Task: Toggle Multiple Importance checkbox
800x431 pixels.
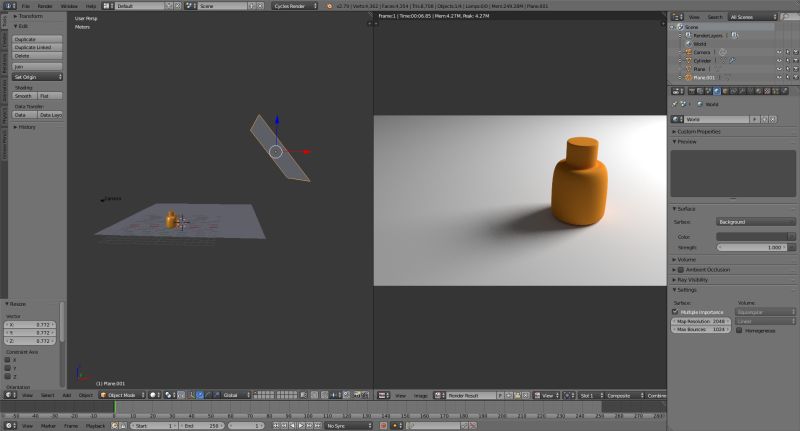Action: coord(675,312)
